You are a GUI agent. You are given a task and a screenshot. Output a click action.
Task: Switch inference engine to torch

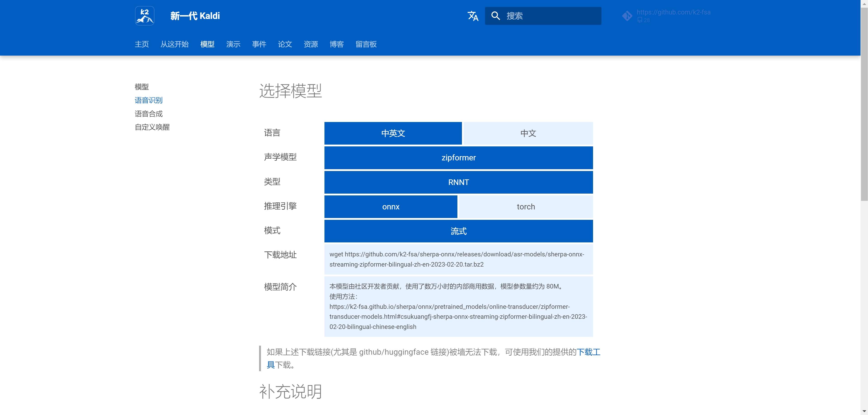coord(526,207)
